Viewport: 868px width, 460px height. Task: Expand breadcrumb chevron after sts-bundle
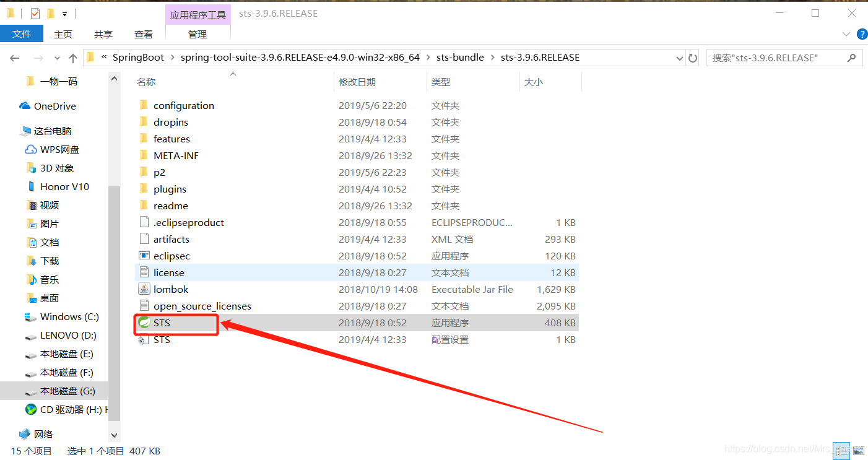tap(492, 58)
